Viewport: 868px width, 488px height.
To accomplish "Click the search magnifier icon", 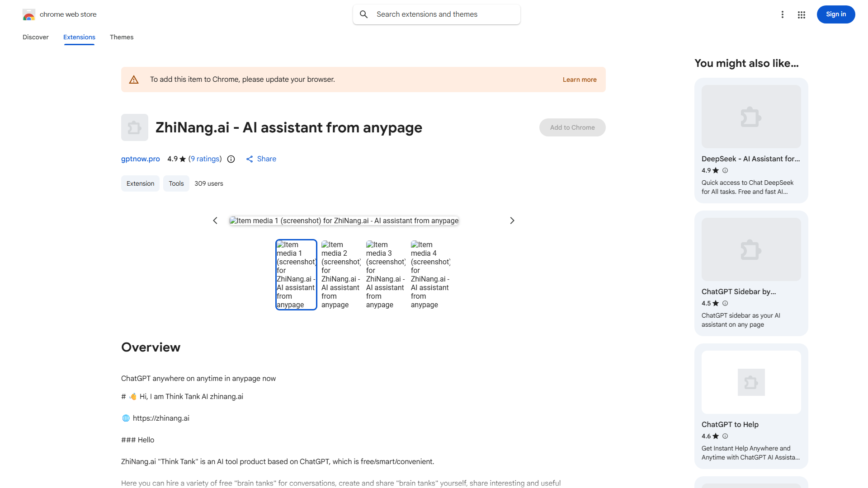I will pyautogui.click(x=364, y=14).
